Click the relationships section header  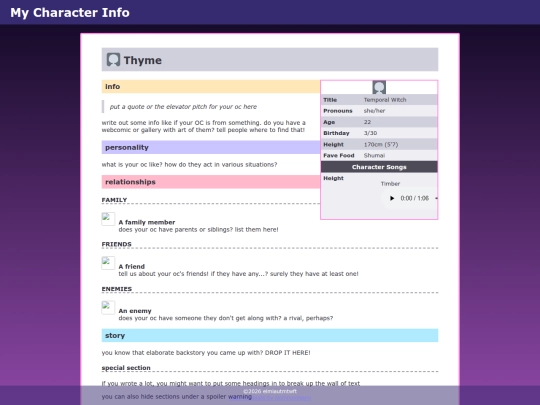pyautogui.click(x=211, y=182)
